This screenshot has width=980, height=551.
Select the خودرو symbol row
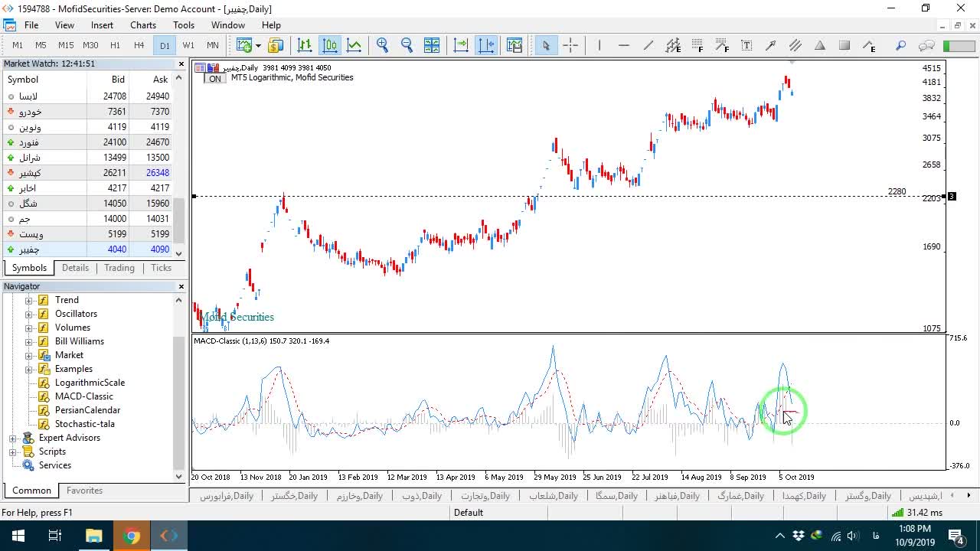88,112
